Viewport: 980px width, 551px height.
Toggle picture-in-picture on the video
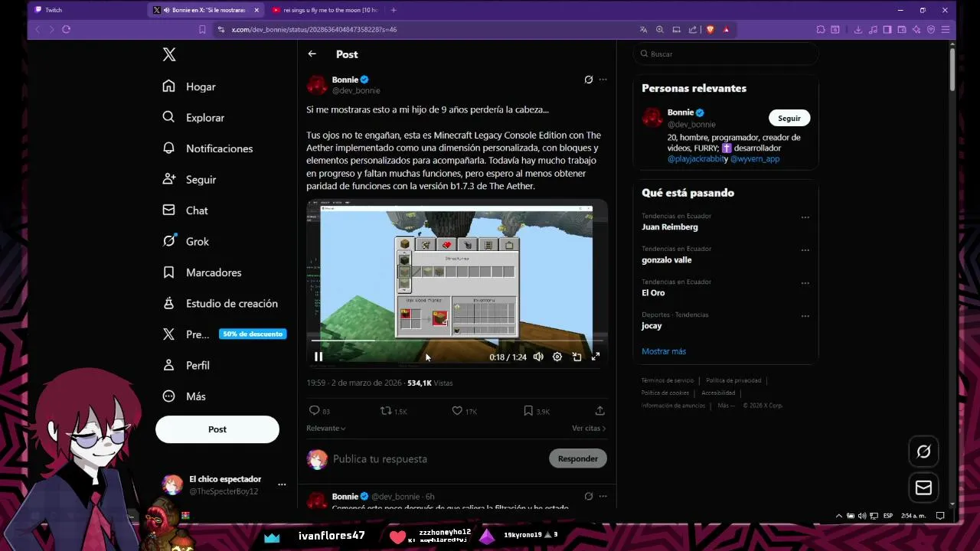click(577, 357)
